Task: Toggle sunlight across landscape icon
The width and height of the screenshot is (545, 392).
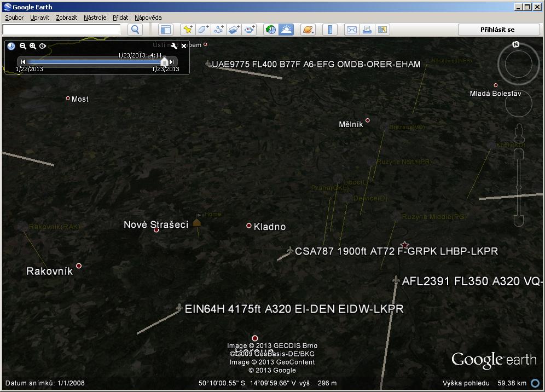Action: point(286,30)
